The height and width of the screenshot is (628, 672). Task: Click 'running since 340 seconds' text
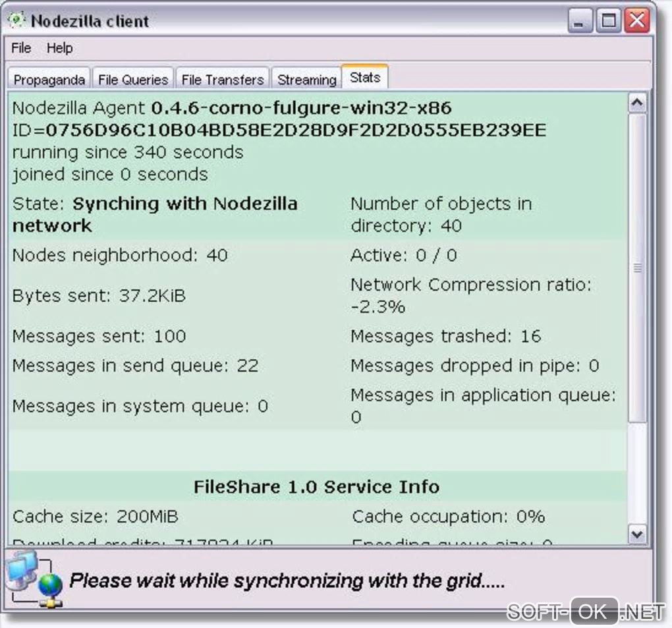(x=128, y=152)
